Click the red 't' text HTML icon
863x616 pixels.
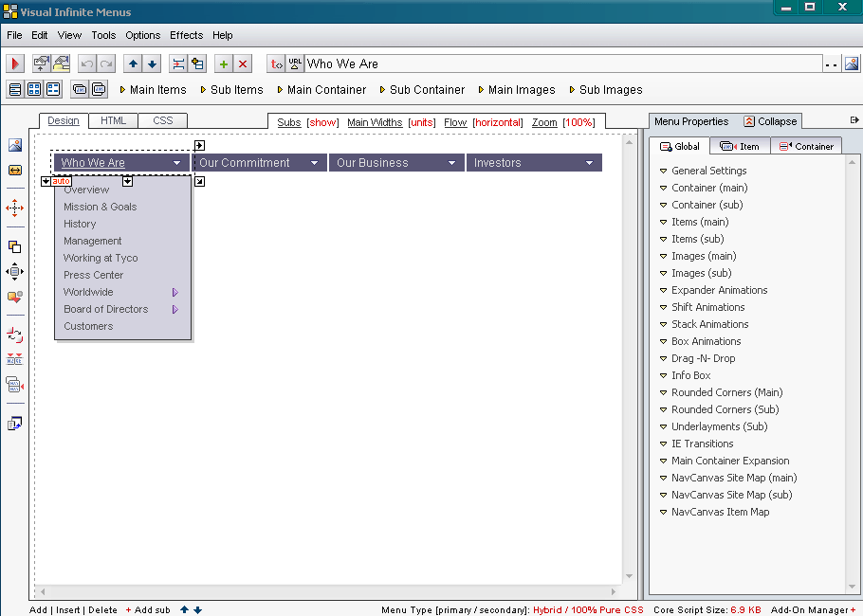276,63
